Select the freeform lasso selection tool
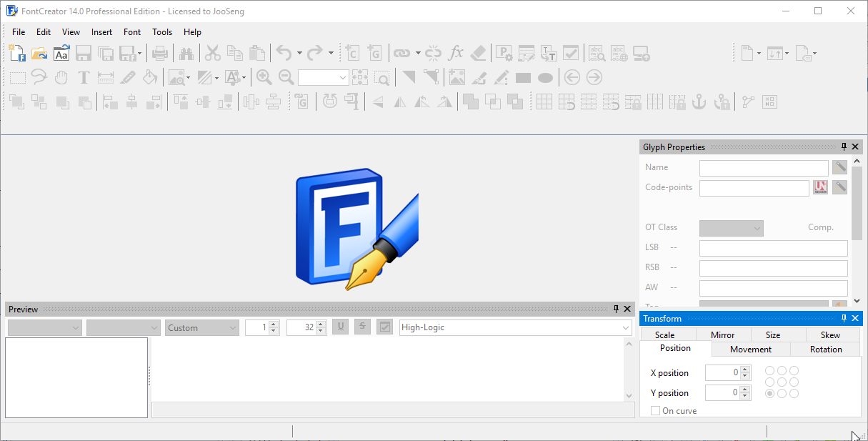 39,77
